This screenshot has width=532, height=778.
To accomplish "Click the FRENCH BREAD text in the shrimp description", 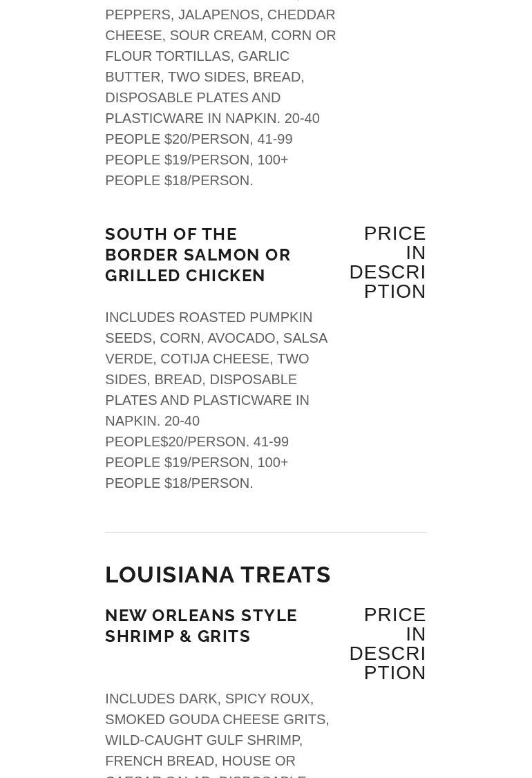I will pyautogui.click(x=160, y=761).
